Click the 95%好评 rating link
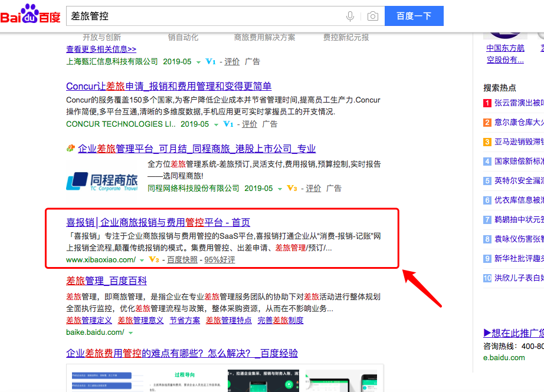The width and height of the screenshot is (544, 392). 219,260
